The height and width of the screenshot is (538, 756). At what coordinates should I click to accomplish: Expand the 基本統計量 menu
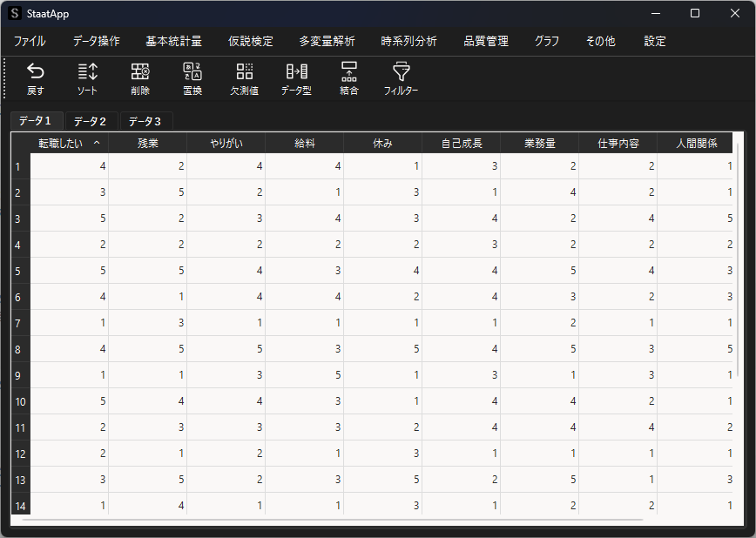(173, 41)
